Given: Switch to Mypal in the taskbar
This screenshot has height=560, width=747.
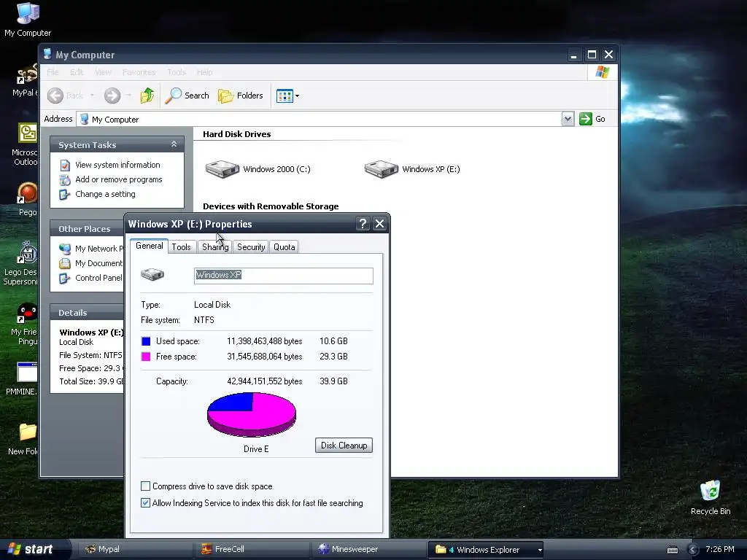Looking at the screenshot, I should pyautogui.click(x=135, y=550).
